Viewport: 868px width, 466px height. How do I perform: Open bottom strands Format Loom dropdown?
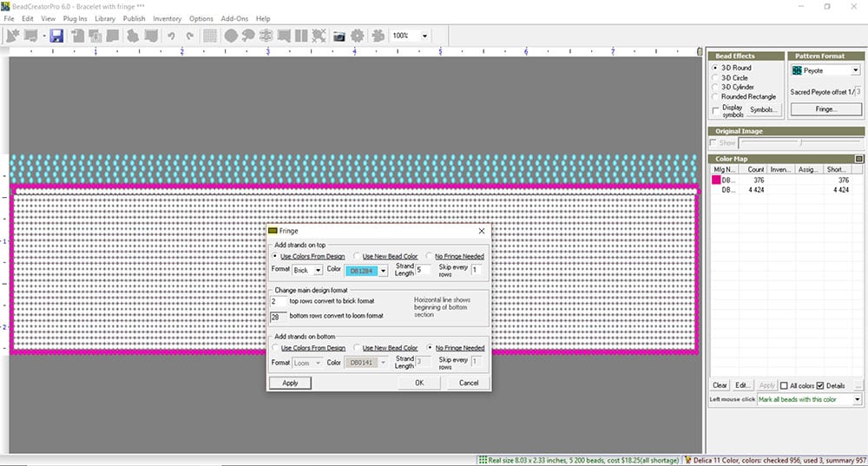(319, 363)
